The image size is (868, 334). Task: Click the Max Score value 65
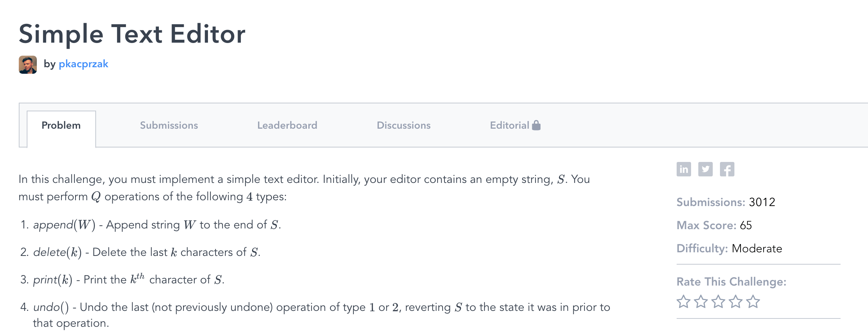pos(746,225)
